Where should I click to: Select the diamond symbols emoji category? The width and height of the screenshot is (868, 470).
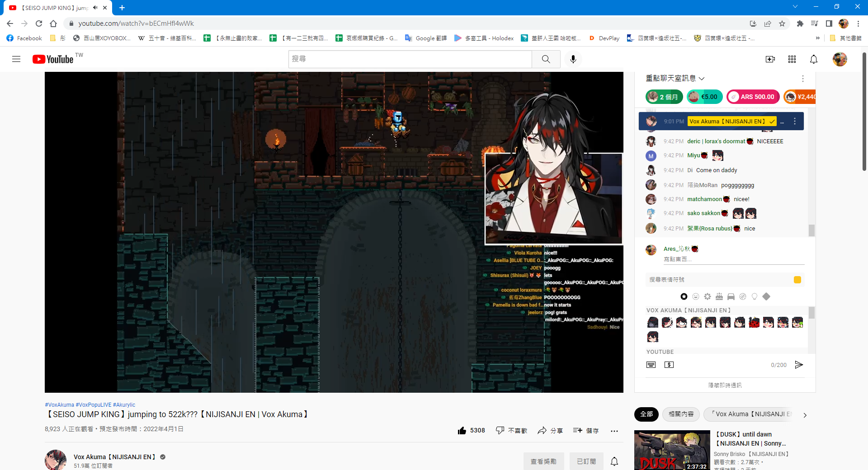(766, 296)
